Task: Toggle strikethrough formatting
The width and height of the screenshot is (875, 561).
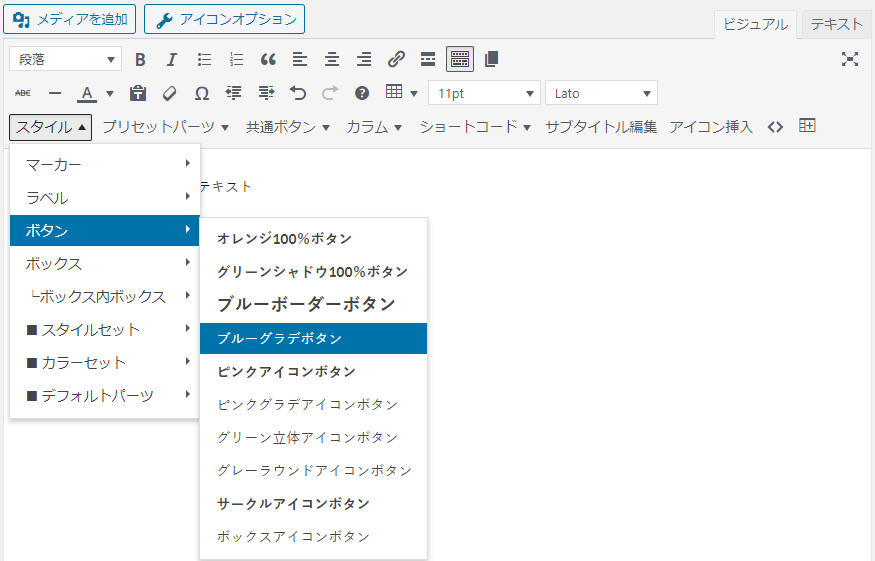Action: click(23, 93)
